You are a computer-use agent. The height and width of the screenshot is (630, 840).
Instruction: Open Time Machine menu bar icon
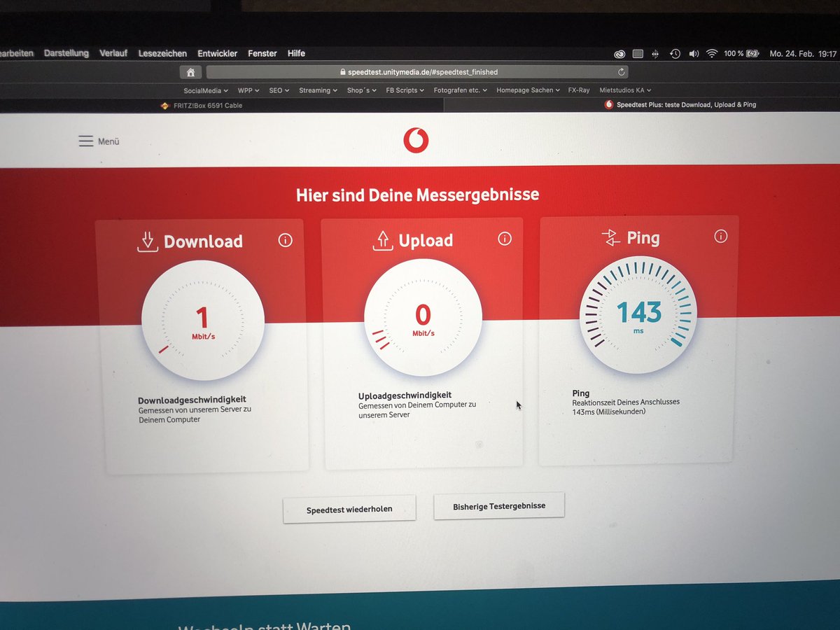click(675, 54)
